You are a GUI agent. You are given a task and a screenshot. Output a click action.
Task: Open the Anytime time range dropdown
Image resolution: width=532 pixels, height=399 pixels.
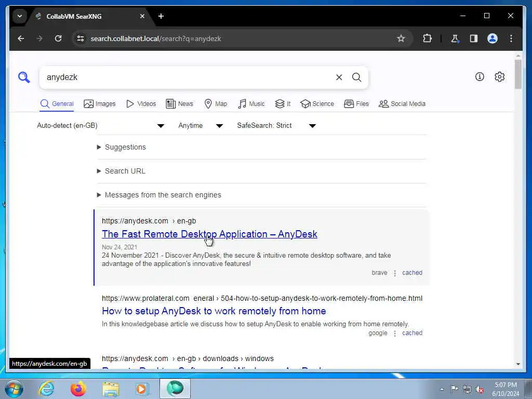click(x=201, y=126)
